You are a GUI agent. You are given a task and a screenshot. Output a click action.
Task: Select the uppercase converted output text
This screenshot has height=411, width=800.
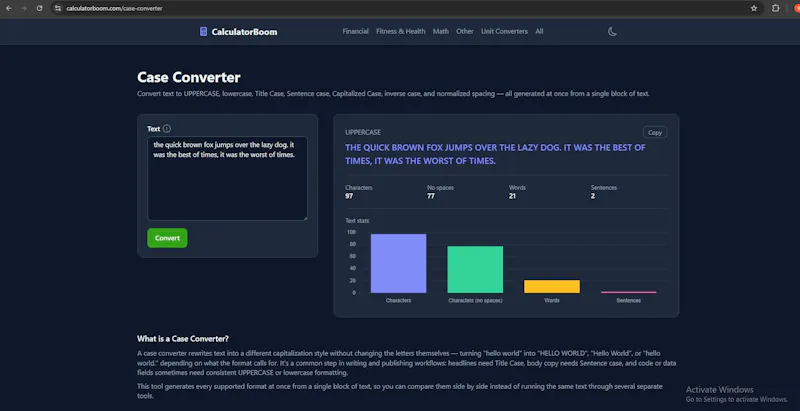point(495,154)
